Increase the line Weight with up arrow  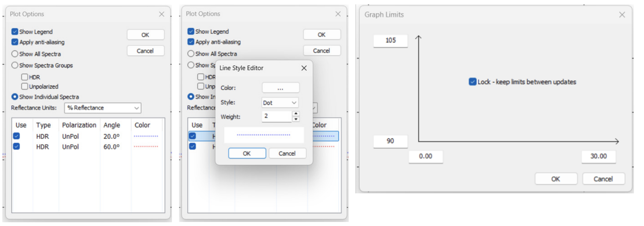[296, 114]
